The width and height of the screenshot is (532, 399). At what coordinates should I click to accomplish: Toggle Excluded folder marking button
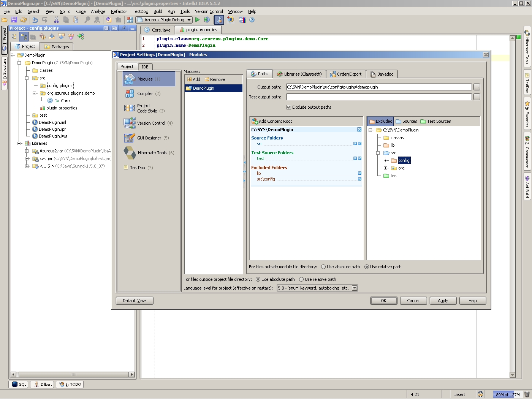[380, 121]
